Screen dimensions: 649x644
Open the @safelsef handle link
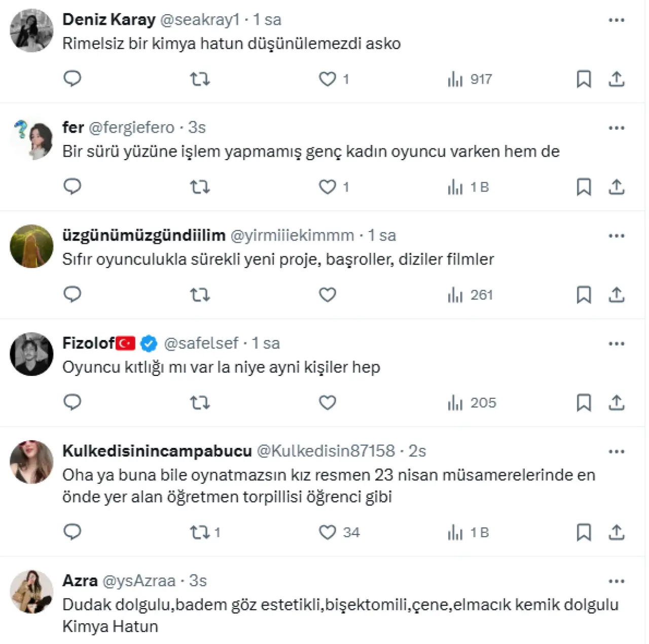pos(201,344)
